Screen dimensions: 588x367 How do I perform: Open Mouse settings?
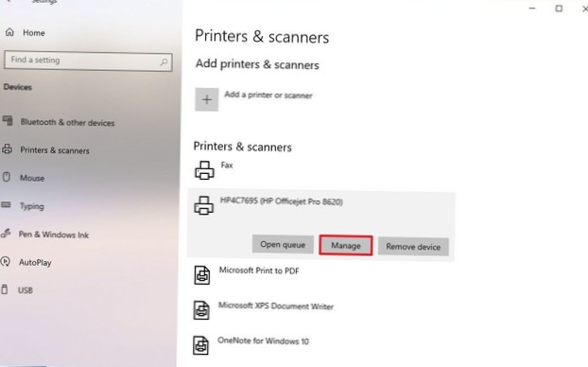pos(32,178)
